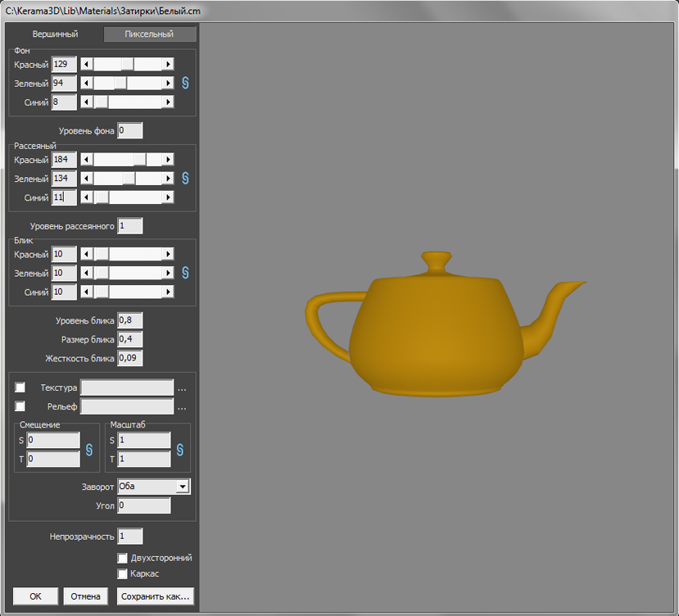Image resolution: width=679 pixels, height=616 pixels.
Task: Click the Сохранить как... button
Action: pos(156,596)
